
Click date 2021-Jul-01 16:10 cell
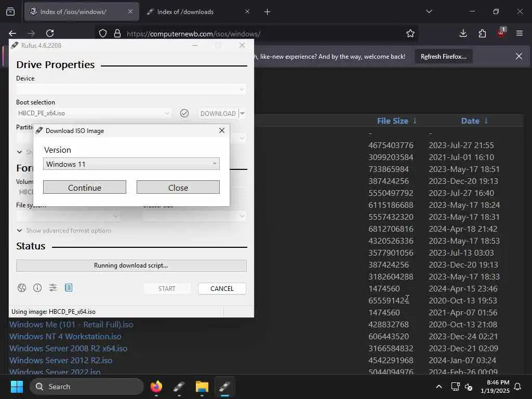click(461, 157)
